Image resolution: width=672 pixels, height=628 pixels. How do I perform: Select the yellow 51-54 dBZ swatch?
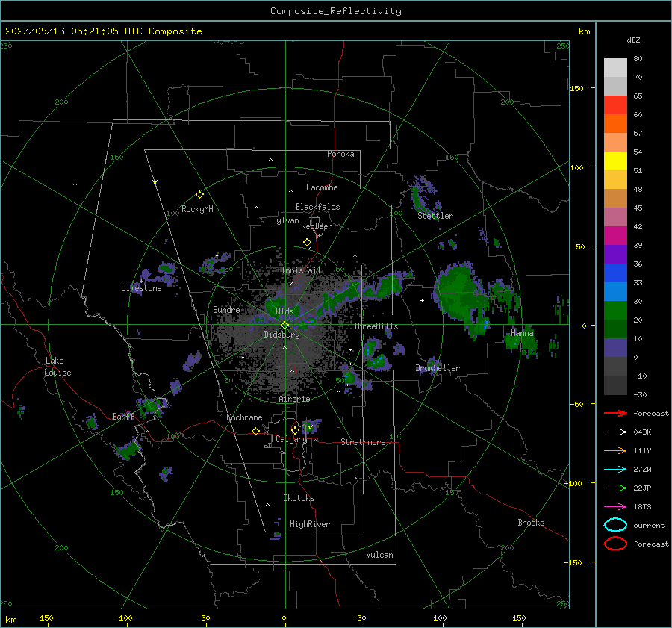[615, 161]
